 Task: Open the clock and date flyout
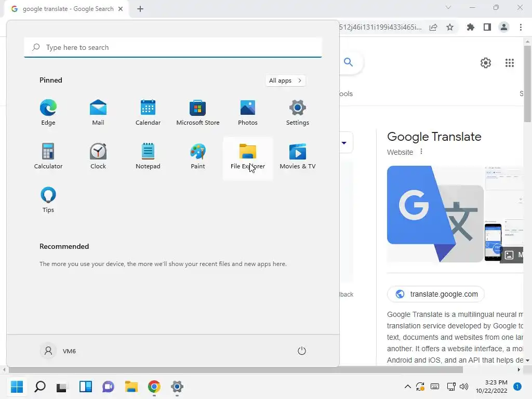pos(491,387)
